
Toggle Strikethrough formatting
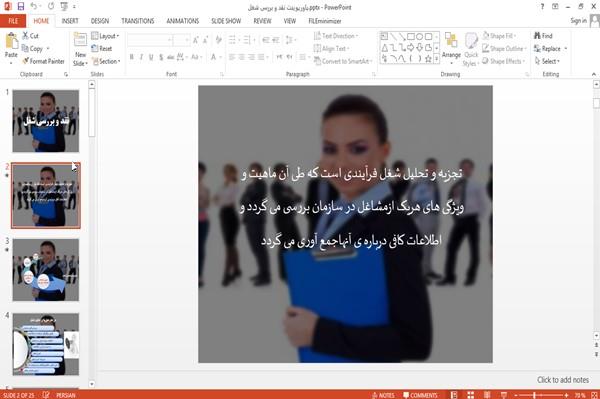point(171,57)
